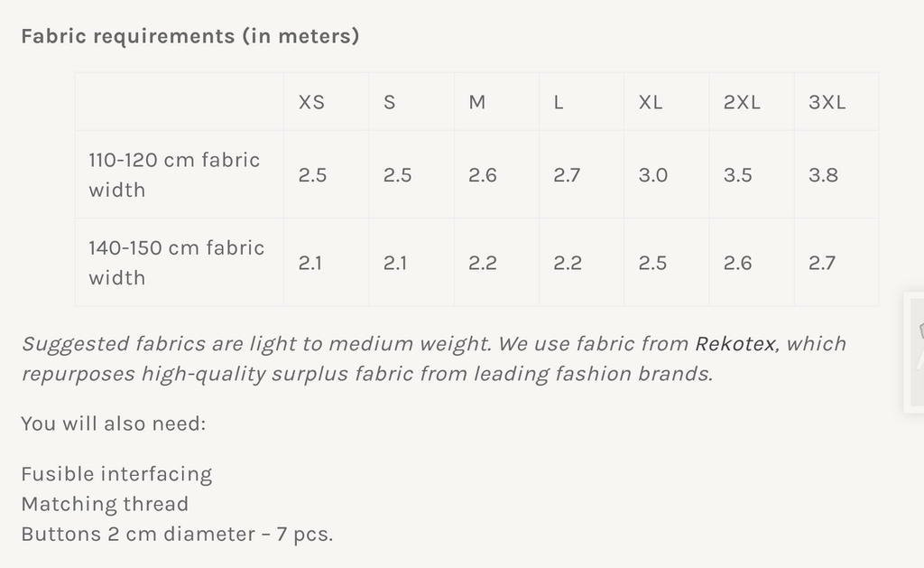This screenshot has width=924, height=568.
Task: Click the "Matching thread" text line
Action: 105,504
